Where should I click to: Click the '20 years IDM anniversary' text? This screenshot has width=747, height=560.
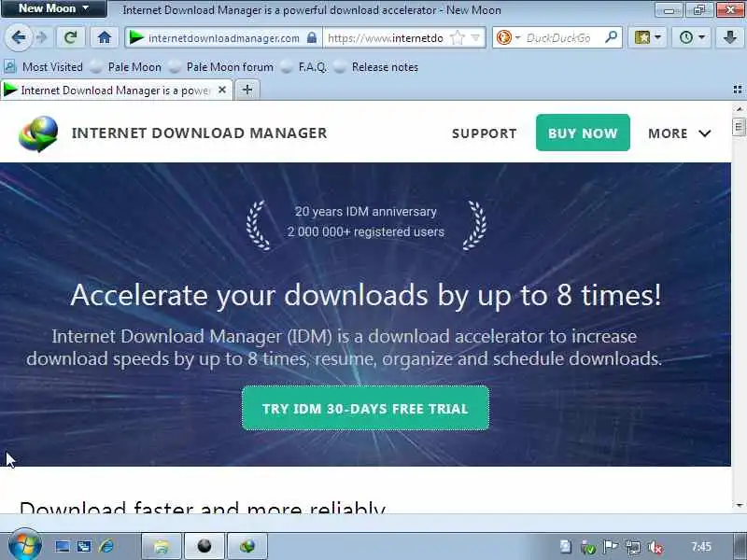(365, 212)
